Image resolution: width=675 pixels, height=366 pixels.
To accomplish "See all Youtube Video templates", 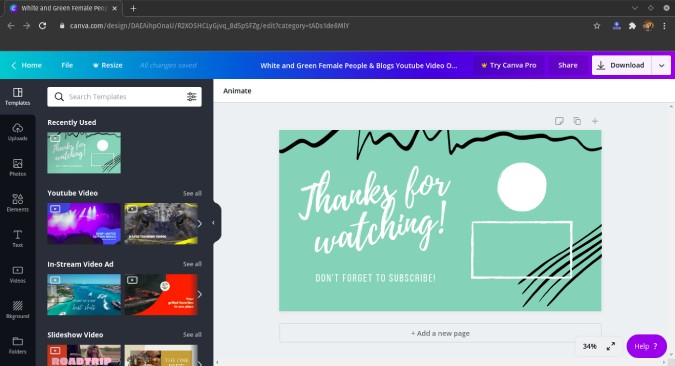I will coord(192,193).
